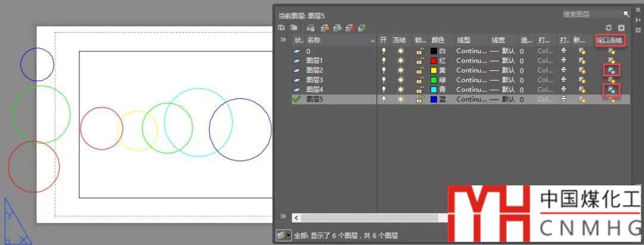The width and height of the screenshot is (644, 245).
Task: Toggle viewport freeze for 图层2
Action: pyautogui.click(x=611, y=70)
